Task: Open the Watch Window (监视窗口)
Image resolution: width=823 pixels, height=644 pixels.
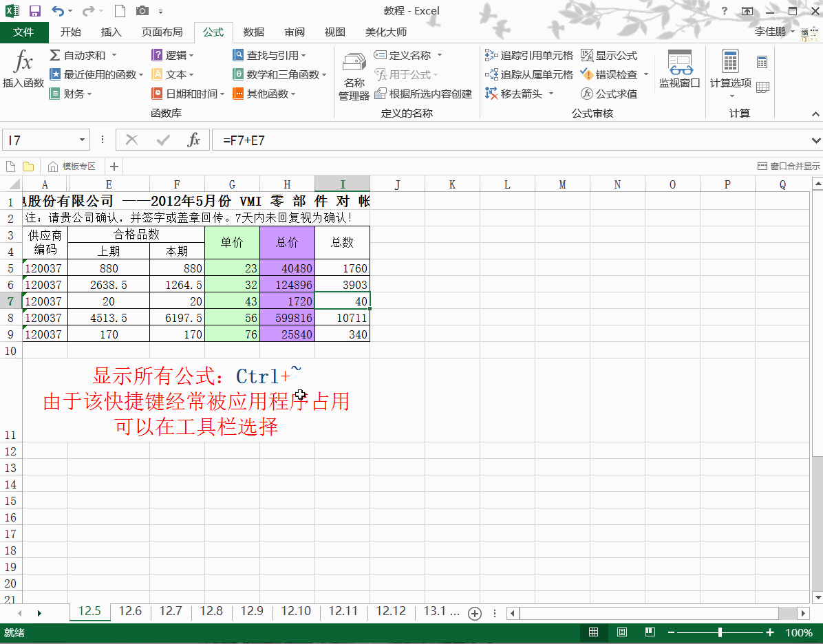Action: (x=679, y=70)
